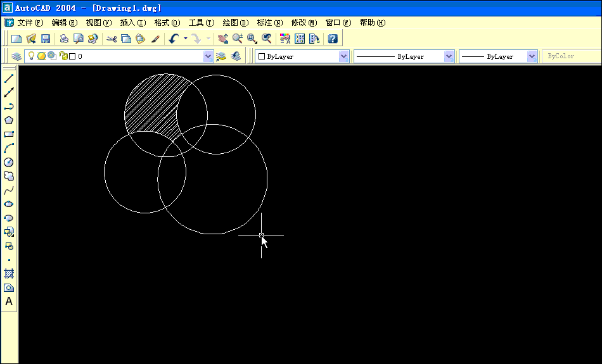The image size is (602, 364).
Task: Select the Revision Cloud tool
Action: coord(9,176)
